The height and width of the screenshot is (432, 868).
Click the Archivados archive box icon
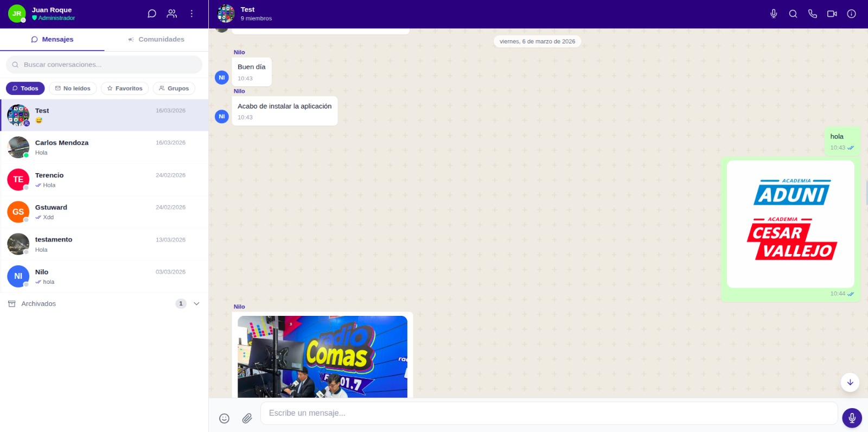[12, 304]
